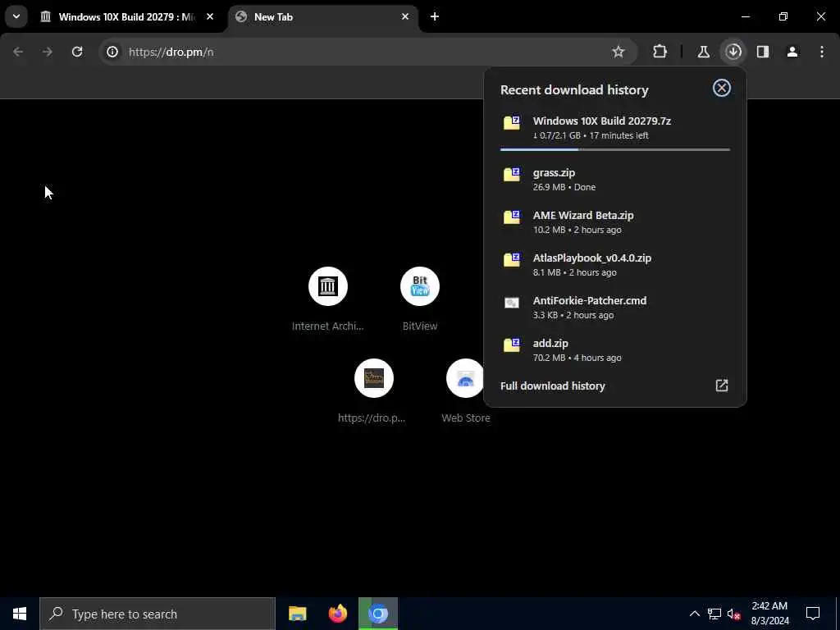The image size is (840, 630).
Task: Click the grass.zip file icon
Action: tap(512, 174)
